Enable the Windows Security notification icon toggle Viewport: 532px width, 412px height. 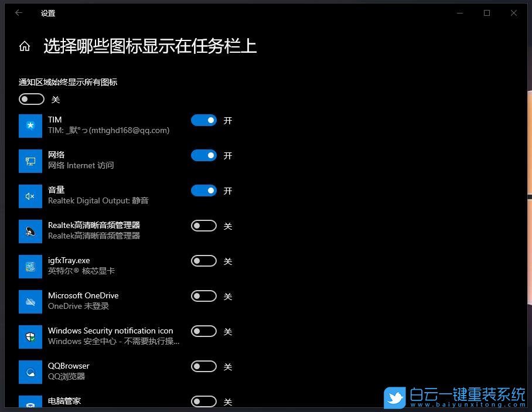[203, 331]
